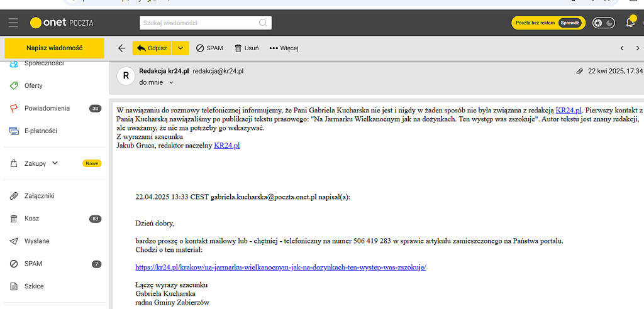Toggle the dark mode switch
Screen dimensions: 644x309
pyautogui.click(x=603, y=23)
